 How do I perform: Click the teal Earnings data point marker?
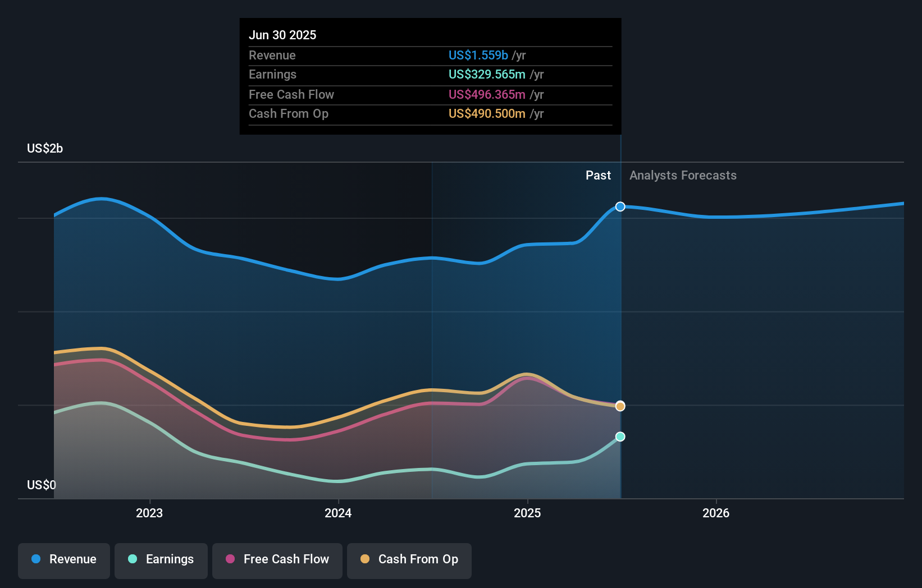(620, 437)
